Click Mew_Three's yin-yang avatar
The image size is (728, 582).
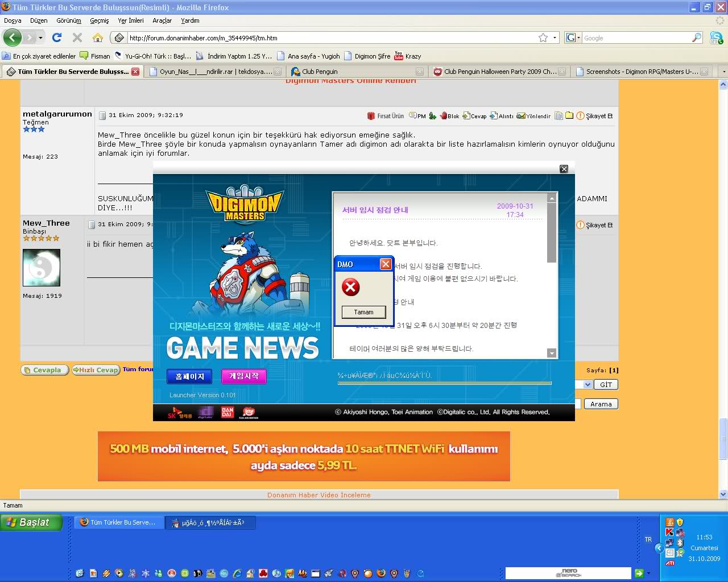(42, 267)
